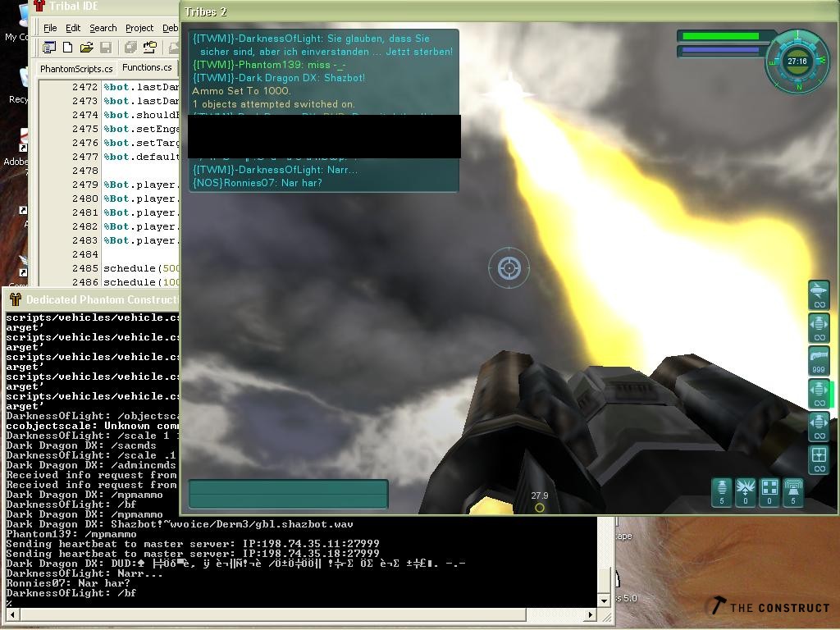Image resolution: width=840 pixels, height=630 pixels.
Task: Select the weapon slot directly below the highlighted slot
Action: pos(819,426)
